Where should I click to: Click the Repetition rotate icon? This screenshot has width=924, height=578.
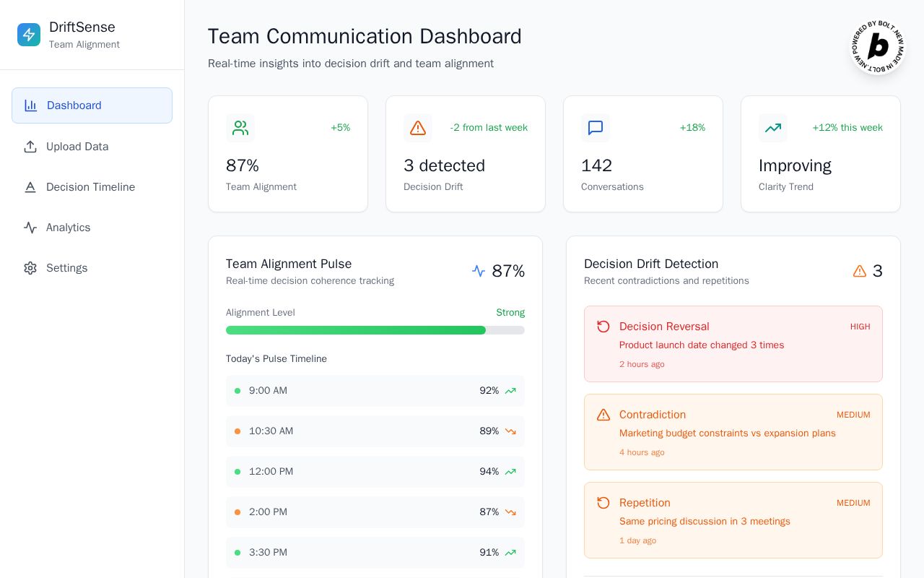tap(603, 503)
